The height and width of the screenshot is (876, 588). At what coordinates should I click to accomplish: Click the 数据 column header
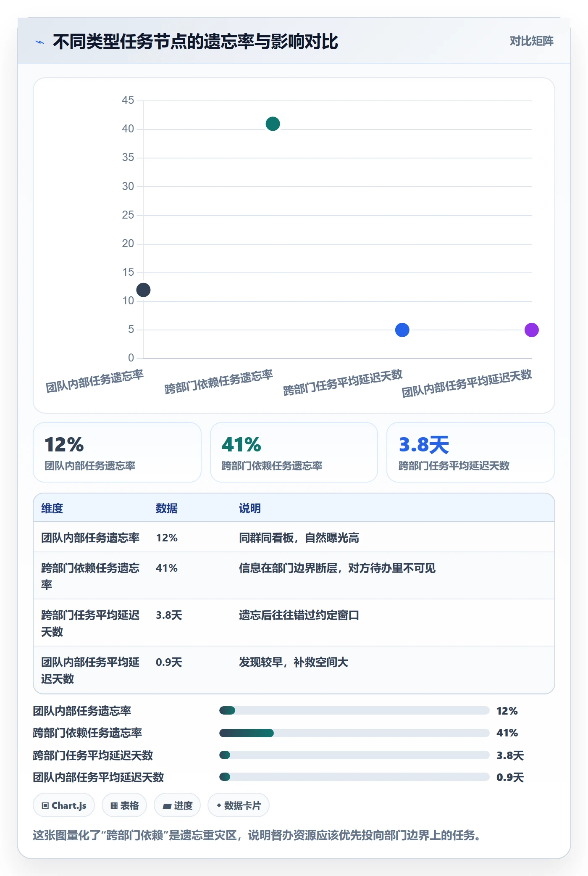pos(166,508)
